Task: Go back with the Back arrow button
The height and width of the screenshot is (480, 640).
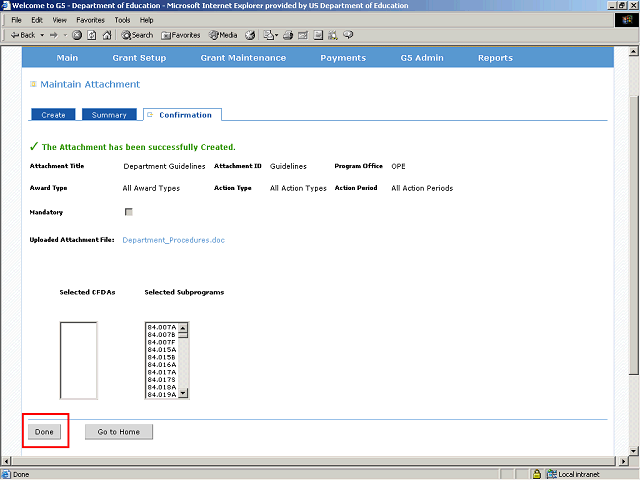Action: coord(23,35)
